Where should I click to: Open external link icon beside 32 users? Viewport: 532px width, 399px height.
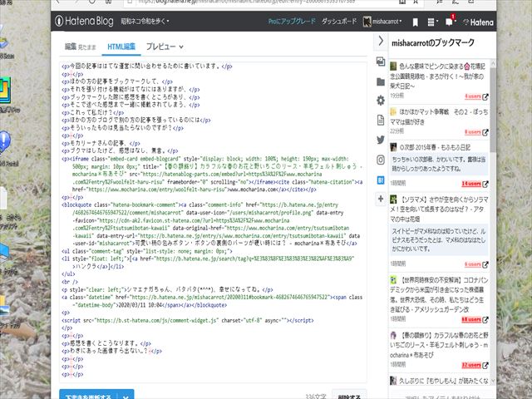point(485,366)
